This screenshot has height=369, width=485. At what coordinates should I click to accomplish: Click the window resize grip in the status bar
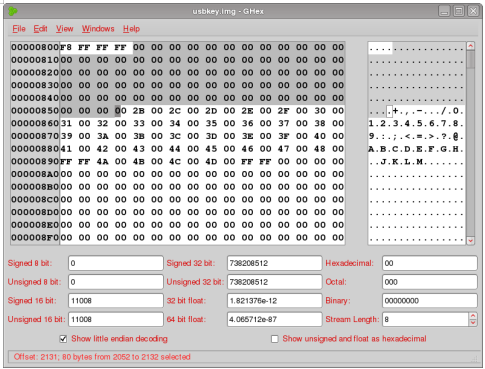click(x=474, y=359)
